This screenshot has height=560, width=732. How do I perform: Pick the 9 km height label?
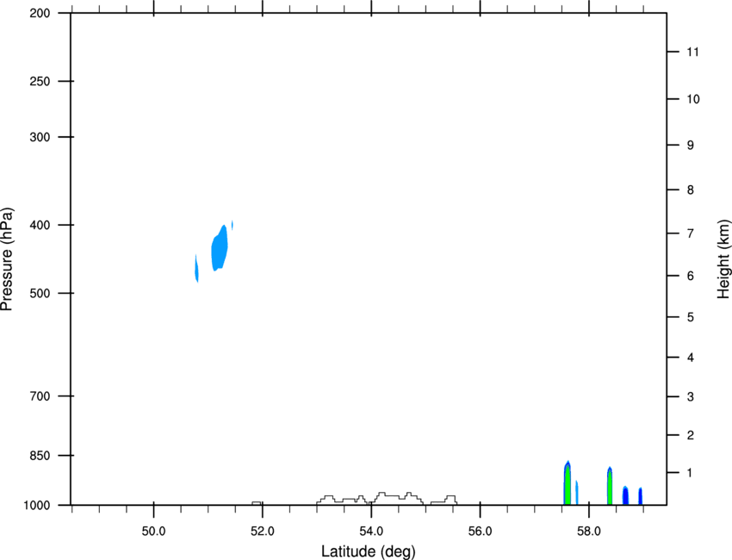pos(691,146)
